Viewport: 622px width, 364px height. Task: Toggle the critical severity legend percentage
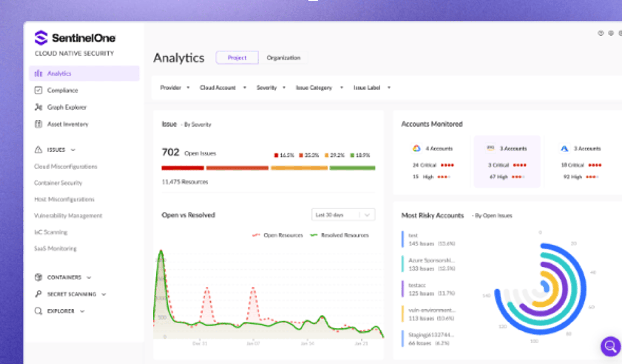pyautogui.click(x=284, y=155)
